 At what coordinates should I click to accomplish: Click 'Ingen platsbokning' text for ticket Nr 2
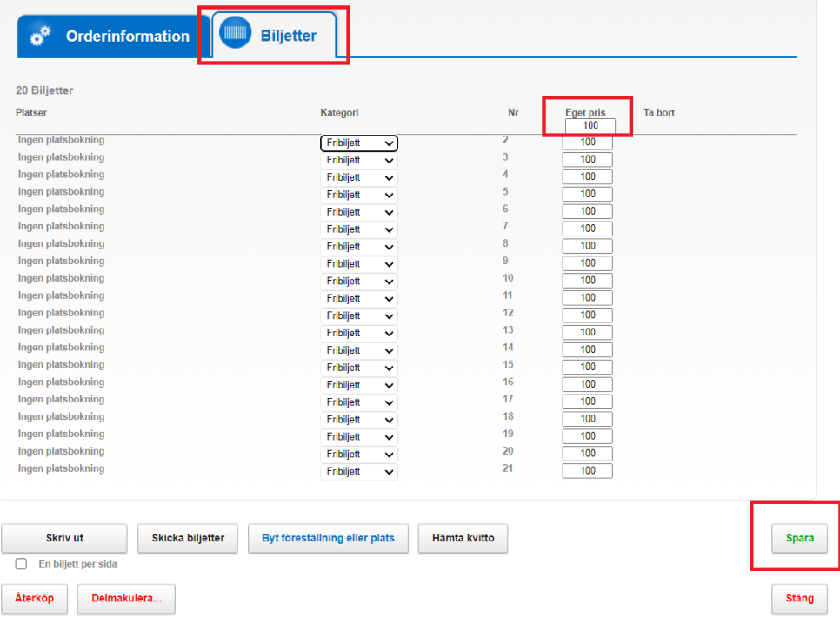pos(61,140)
